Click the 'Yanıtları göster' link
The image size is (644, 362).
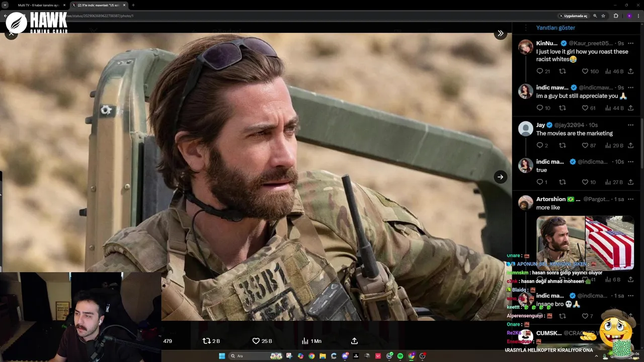click(x=555, y=28)
